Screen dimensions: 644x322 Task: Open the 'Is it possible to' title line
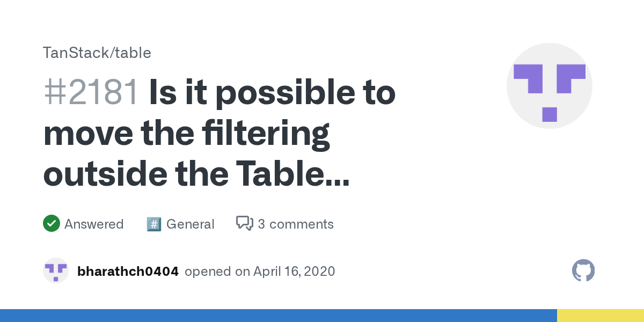pos(273,92)
